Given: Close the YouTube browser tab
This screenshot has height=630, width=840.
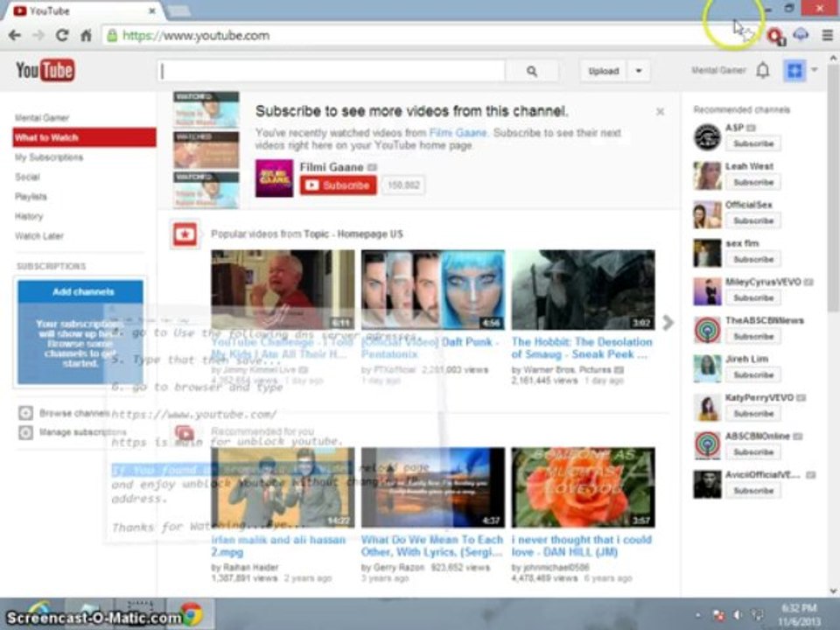Looking at the screenshot, I should coord(152,10).
